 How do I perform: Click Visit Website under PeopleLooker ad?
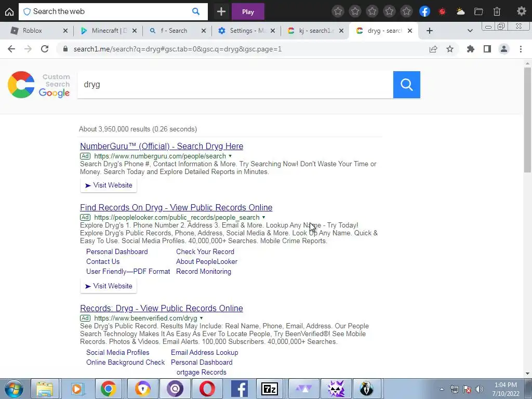(x=109, y=286)
